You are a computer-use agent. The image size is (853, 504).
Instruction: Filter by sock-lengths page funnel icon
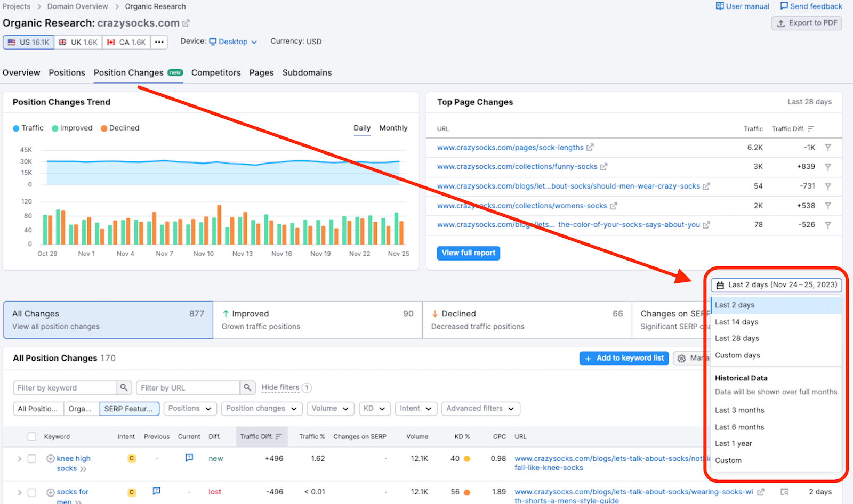tap(828, 148)
